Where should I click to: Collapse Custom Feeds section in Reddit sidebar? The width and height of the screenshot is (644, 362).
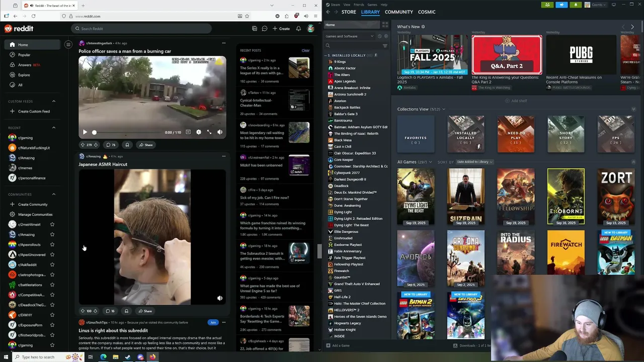point(54,101)
